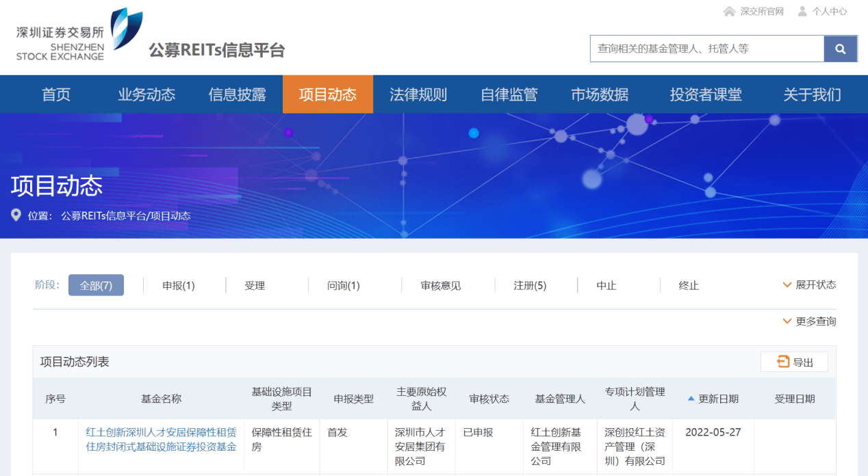868x476 pixels.
Task: Click the user icon for 个人中心
Action: coord(802,12)
